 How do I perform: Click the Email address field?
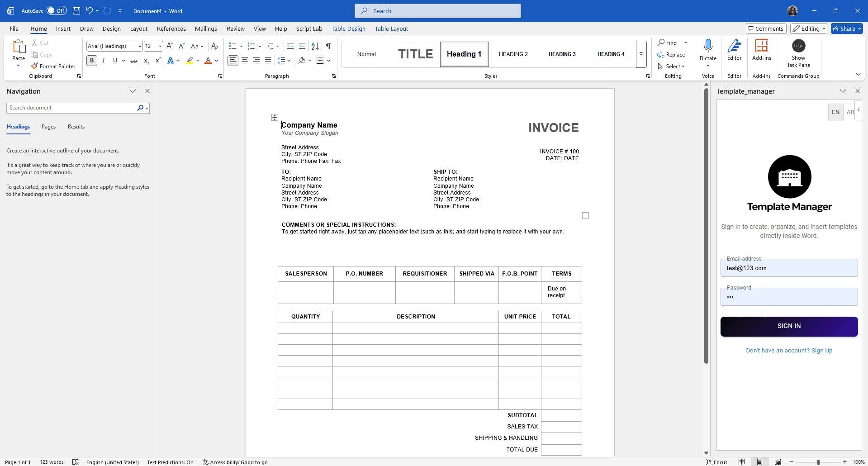click(x=789, y=268)
